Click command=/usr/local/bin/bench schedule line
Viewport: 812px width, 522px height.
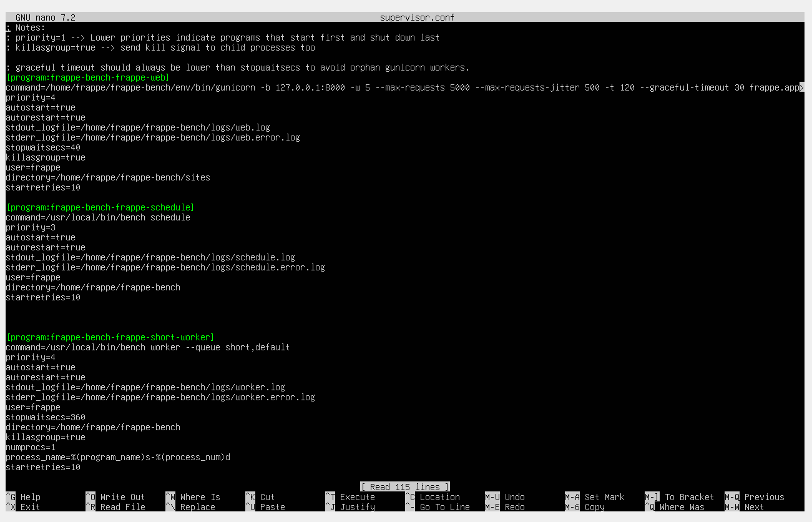pos(98,217)
